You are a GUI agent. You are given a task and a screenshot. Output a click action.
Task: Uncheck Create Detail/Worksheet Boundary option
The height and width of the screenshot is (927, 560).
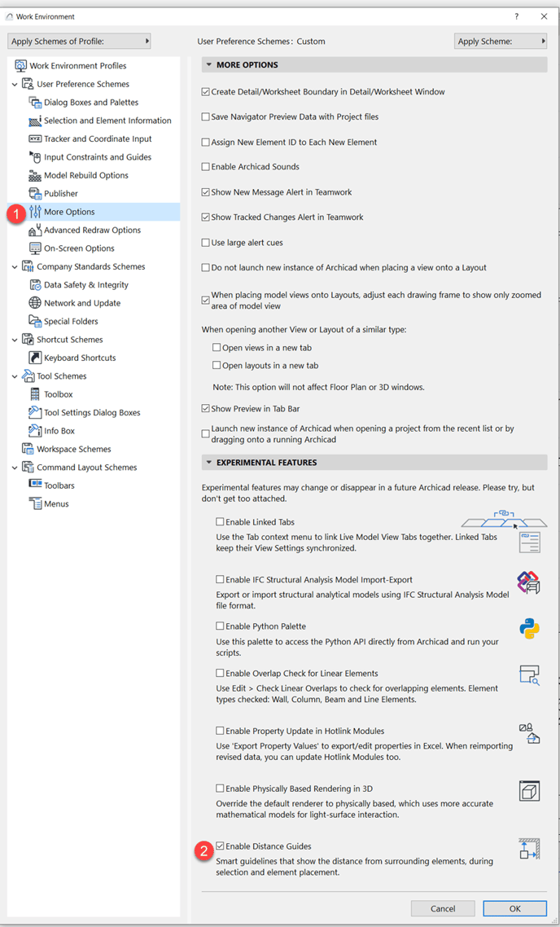206,91
